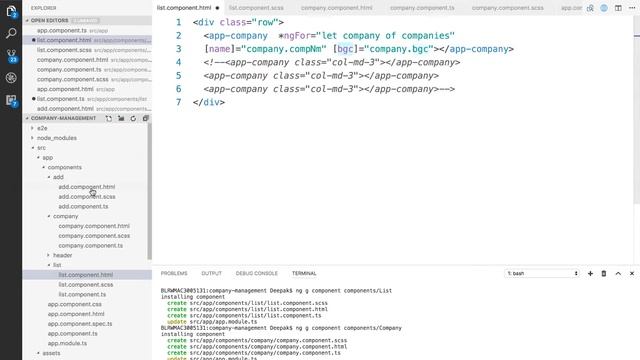This screenshot has height=360, width=640.
Task: Click the terminal line 'ng g component components/Company'
Action: point(281,328)
